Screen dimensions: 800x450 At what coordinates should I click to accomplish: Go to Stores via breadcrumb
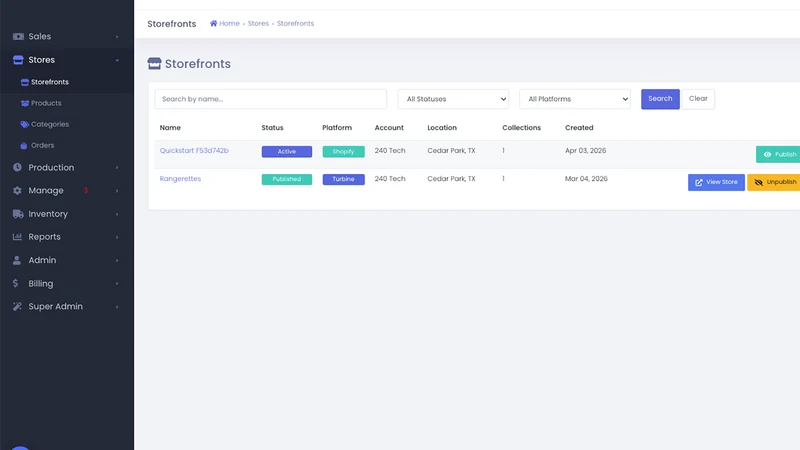tap(258, 23)
